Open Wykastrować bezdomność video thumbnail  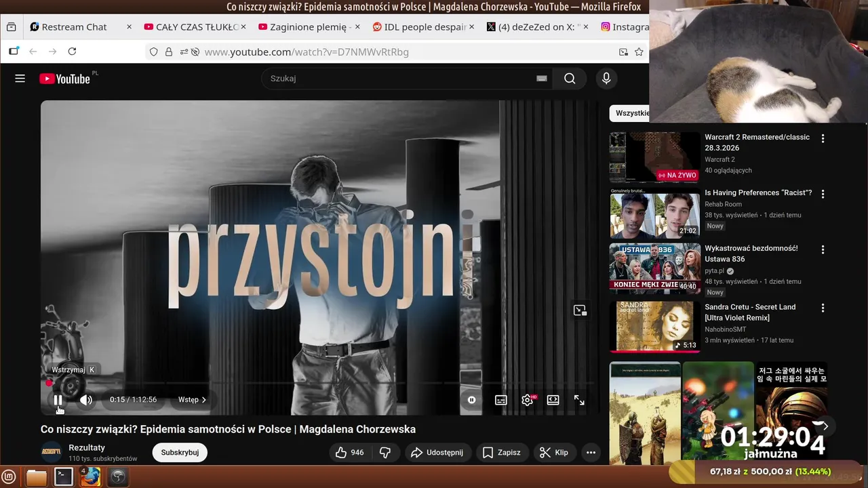654,268
